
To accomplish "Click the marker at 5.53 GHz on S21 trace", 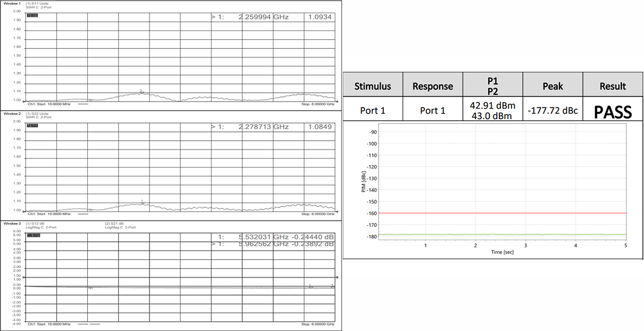I will point(310,286).
